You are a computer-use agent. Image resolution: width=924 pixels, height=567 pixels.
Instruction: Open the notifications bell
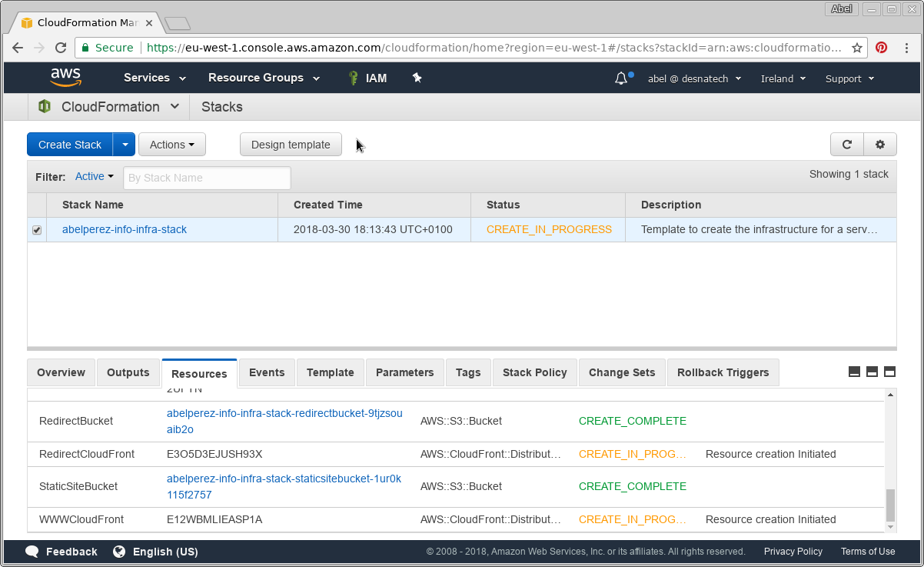(621, 78)
